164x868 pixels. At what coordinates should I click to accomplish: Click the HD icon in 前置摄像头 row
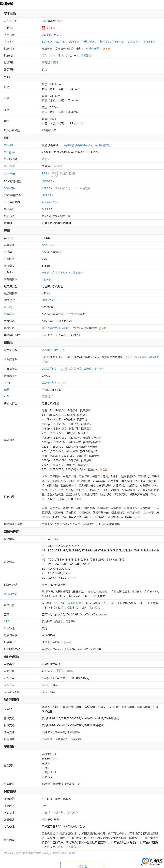(63, 369)
